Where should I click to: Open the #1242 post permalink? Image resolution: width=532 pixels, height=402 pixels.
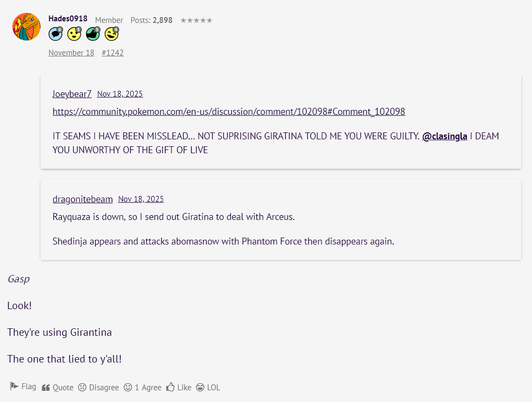click(x=113, y=53)
